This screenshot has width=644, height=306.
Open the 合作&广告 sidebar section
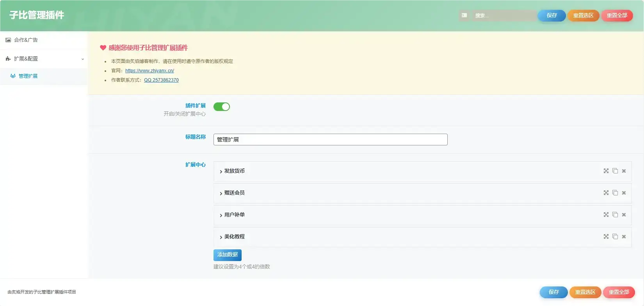(44, 40)
